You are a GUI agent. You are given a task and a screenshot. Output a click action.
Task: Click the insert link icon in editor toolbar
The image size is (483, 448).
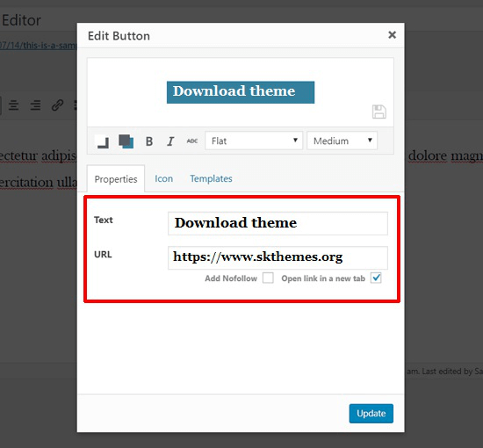(57, 105)
